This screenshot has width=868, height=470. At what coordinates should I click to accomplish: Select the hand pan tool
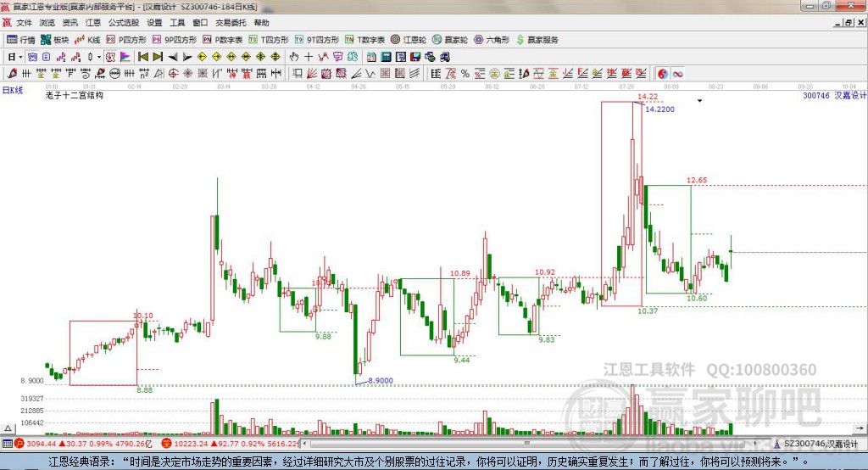pyautogui.click(x=294, y=57)
